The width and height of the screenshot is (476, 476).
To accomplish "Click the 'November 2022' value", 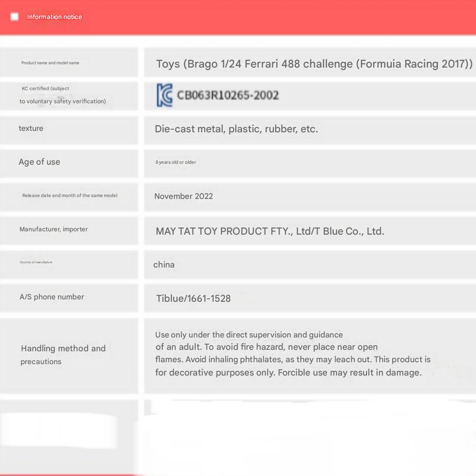I will tap(183, 196).
